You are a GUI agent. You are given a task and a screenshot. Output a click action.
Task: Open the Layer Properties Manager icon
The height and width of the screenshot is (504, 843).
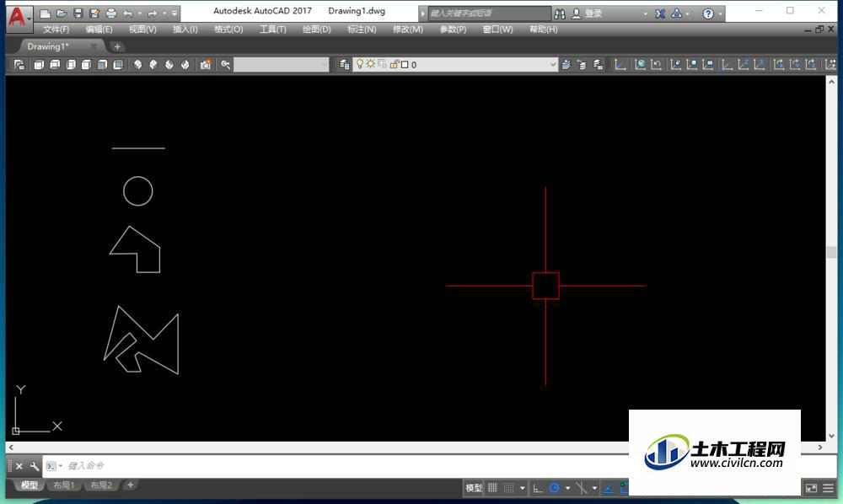tap(344, 65)
